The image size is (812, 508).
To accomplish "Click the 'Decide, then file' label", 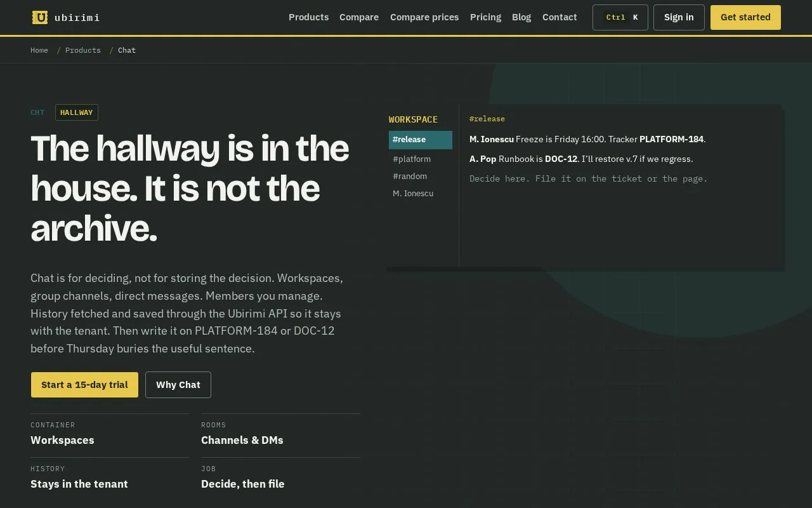I will (243, 484).
